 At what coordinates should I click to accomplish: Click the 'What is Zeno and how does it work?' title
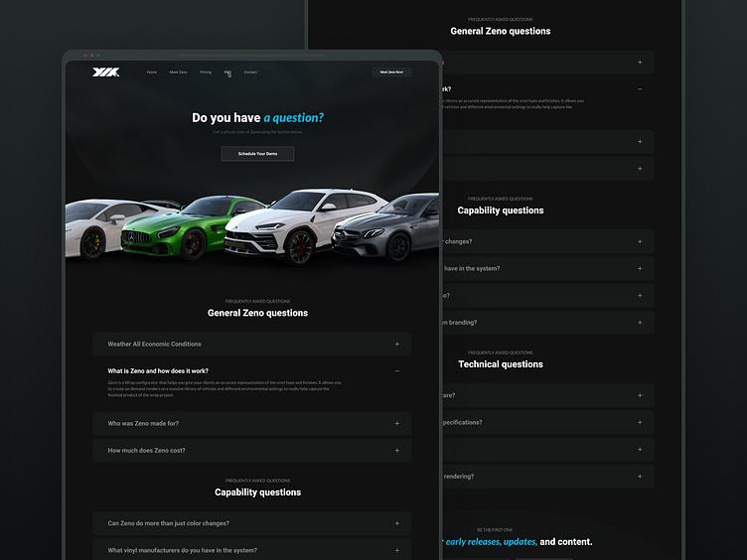click(x=158, y=371)
